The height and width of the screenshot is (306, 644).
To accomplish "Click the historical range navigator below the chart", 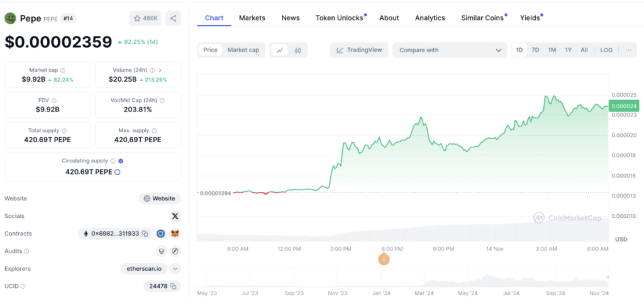I will 402,277.
